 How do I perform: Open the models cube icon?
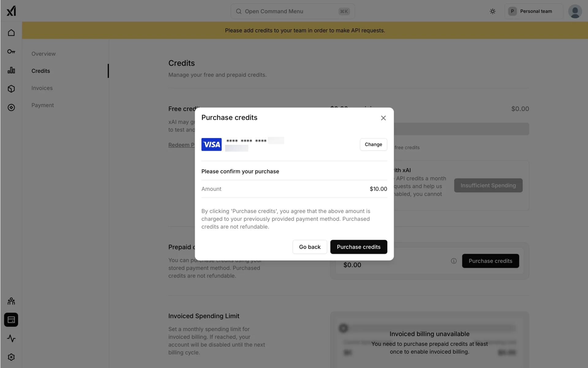point(11,89)
